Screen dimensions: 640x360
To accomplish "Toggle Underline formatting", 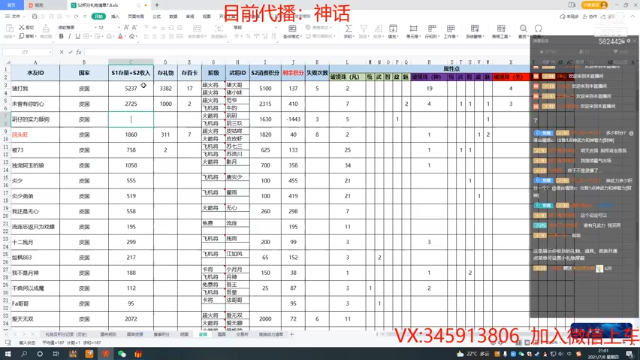I will coord(78,36).
